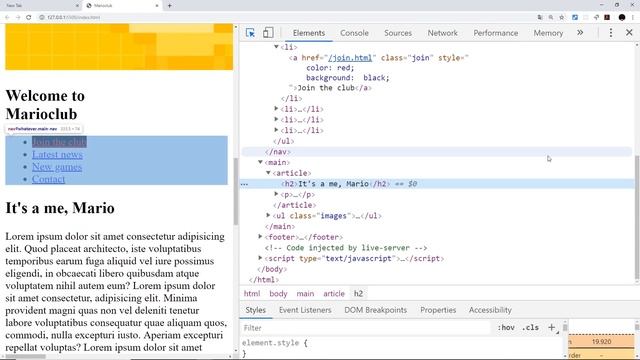This screenshot has height=360, width=640.
Task: Select article in the breadcrumb bar
Action: [x=334, y=293]
